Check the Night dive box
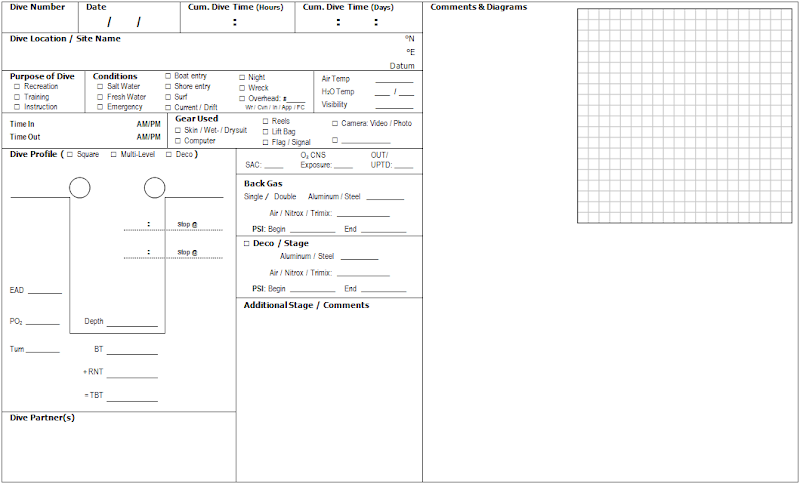This screenshot has height=484, width=800. [x=242, y=78]
